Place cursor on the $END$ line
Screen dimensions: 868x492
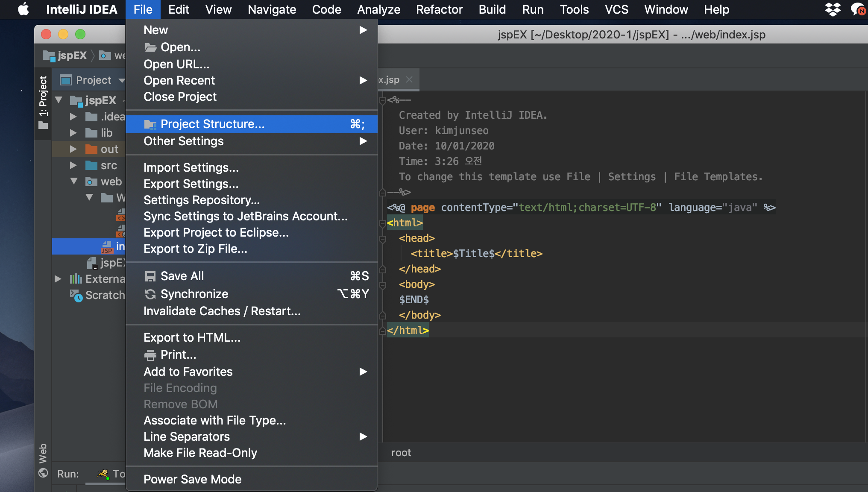coord(413,300)
